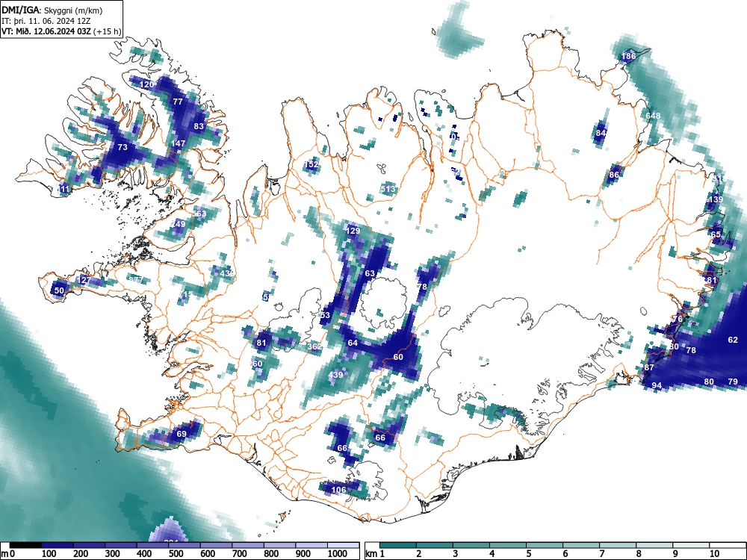Click the dark teal swatch above 1 km
Viewport: 747px width, 560px height.
(397, 545)
